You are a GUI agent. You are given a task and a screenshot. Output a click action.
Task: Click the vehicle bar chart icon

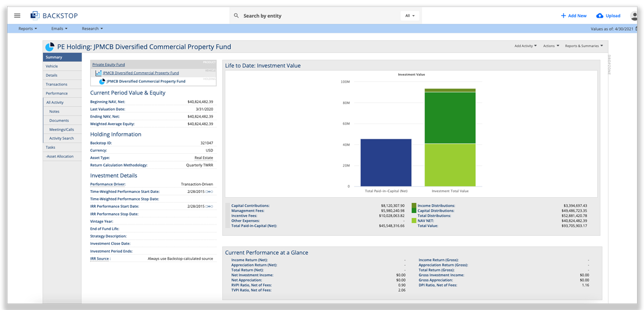(99, 73)
